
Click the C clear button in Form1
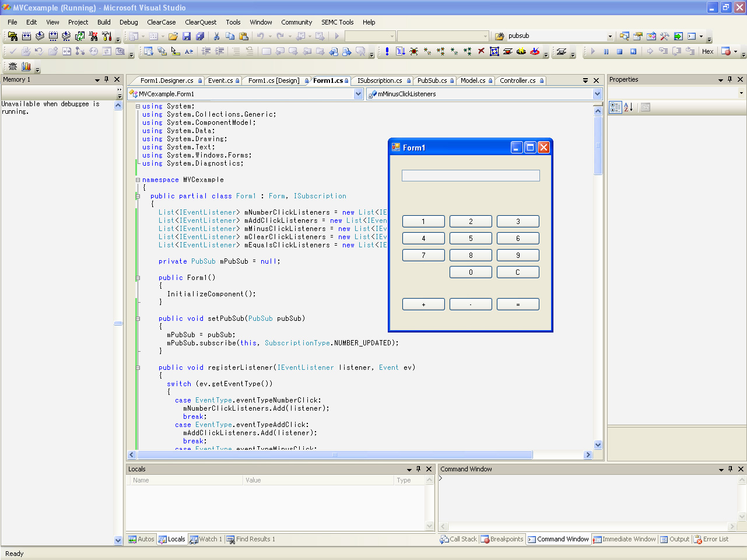click(x=518, y=272)
